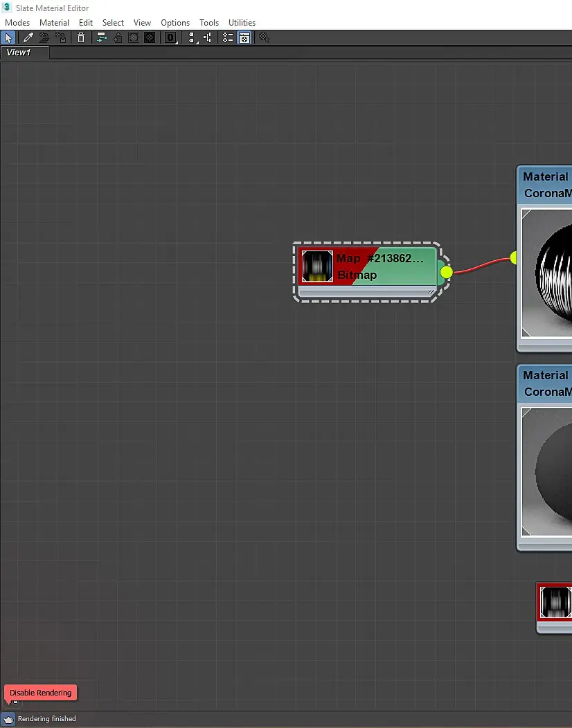Open Lay Out All vertical flyout
This screenshot has height=728, width=572.
pos(191,37)
